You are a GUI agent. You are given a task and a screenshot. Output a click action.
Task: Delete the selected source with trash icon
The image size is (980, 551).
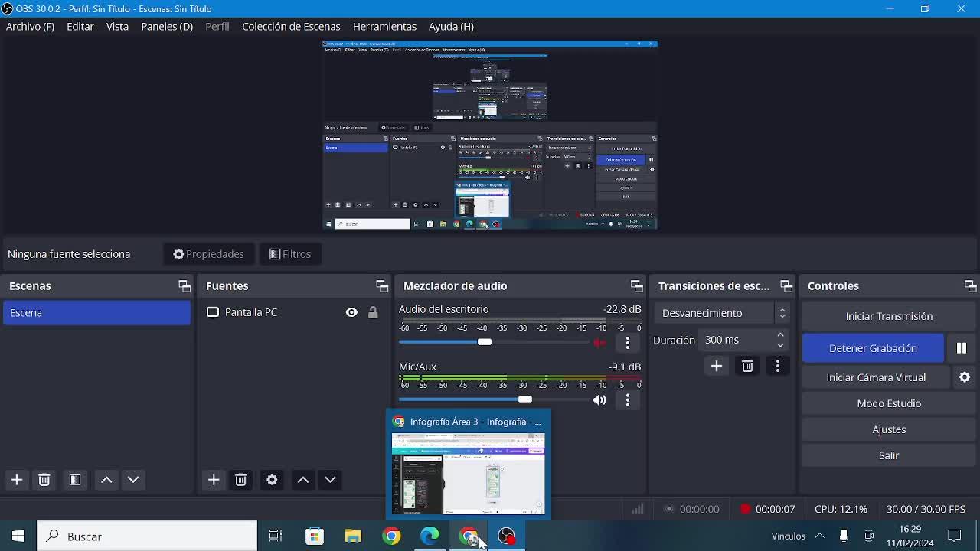(x=241, y=480)
